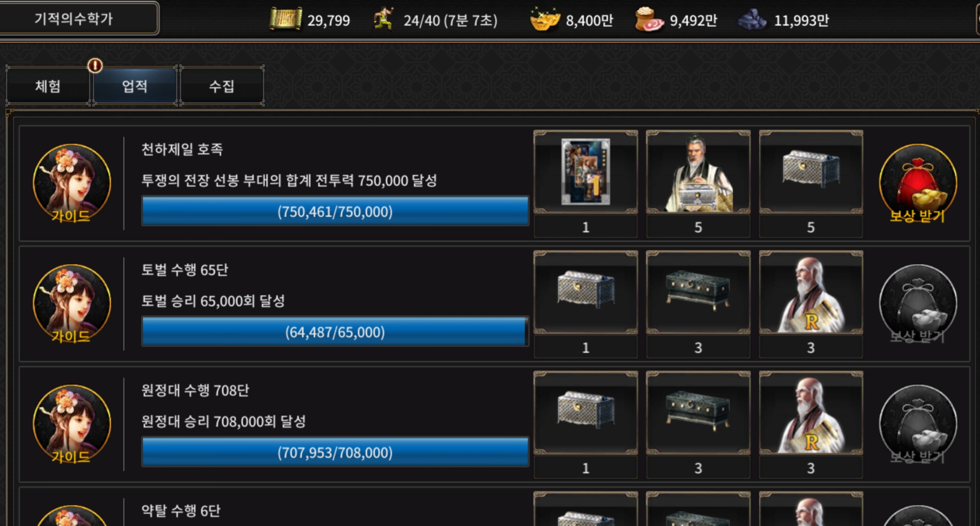Tap the running soldier stamina icon
The width and height of the screenshot is (980, 526).
pos(383,19)
